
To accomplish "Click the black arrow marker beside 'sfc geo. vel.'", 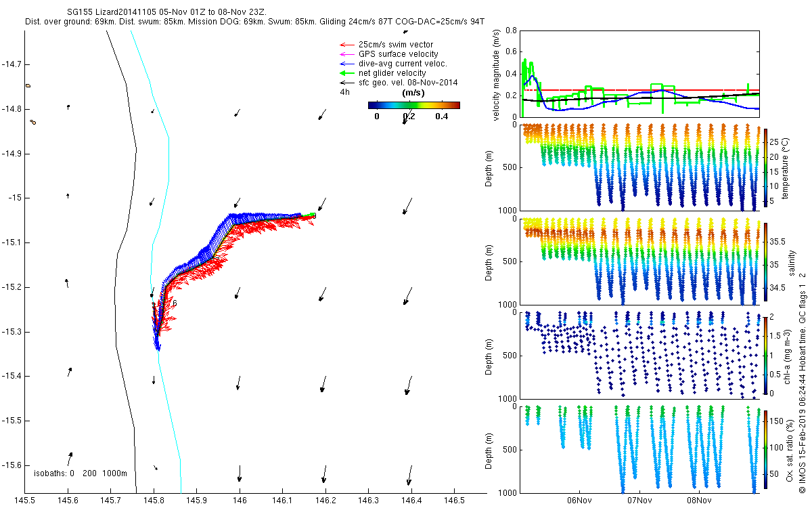I will 346,83.
